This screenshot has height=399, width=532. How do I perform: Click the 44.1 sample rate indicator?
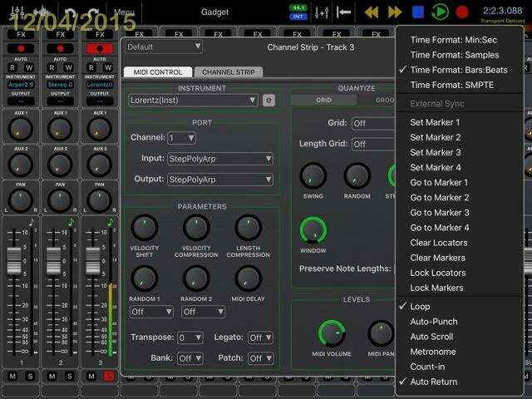(x=298, y=8)
